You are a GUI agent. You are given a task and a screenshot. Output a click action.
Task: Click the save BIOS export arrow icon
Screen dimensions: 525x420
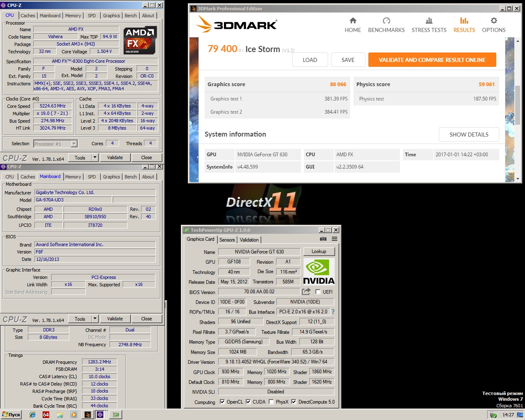tap(306, 292)
